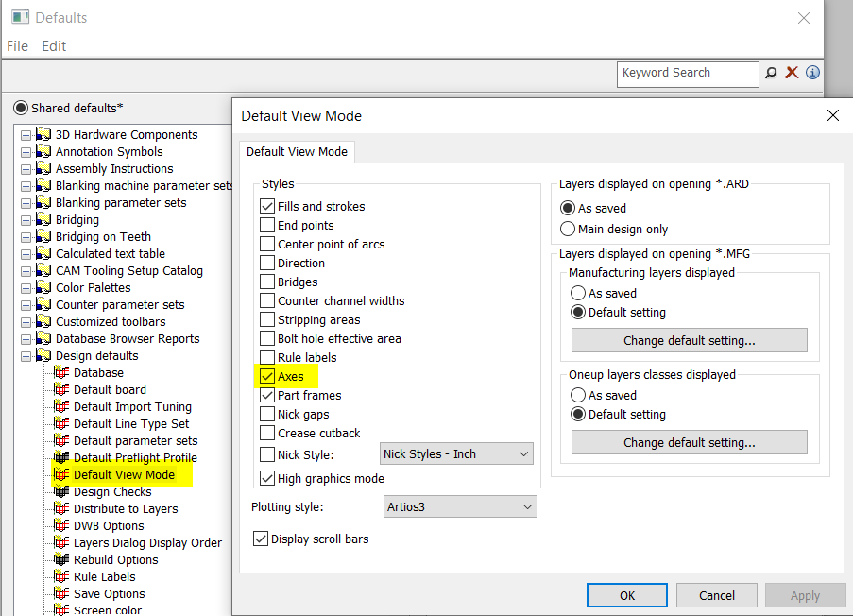Image resolution: width=853 pixels, height=616 pixels.
Task: Toggle Display scroll bars checkbox
Action: point(261,539)
